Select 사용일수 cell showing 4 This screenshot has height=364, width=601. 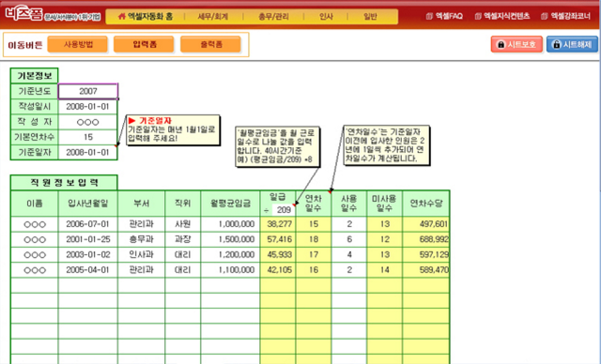coord(349,254)
